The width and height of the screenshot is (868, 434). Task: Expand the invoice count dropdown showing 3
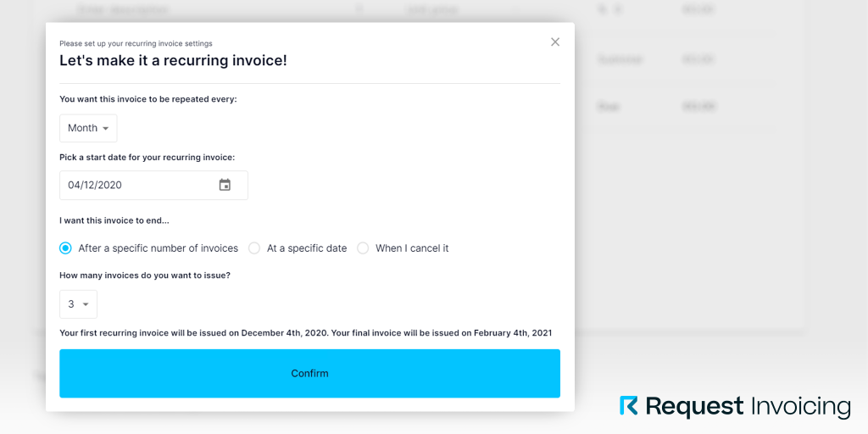click(x=78, y=304)
